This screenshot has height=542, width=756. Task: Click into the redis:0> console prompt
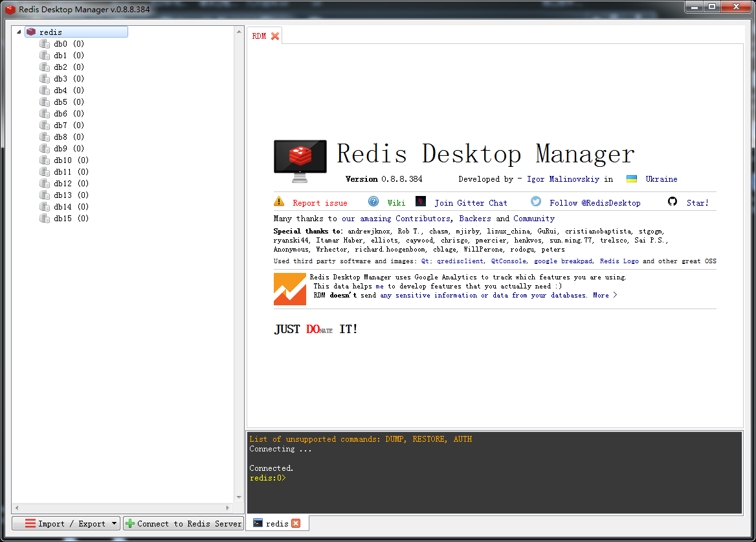click(268, 478)
